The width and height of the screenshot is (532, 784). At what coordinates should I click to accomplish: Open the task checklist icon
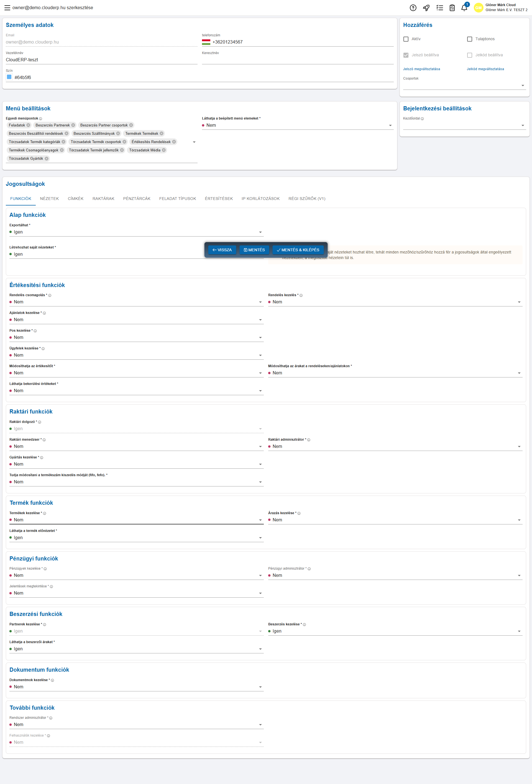[439, 8]
